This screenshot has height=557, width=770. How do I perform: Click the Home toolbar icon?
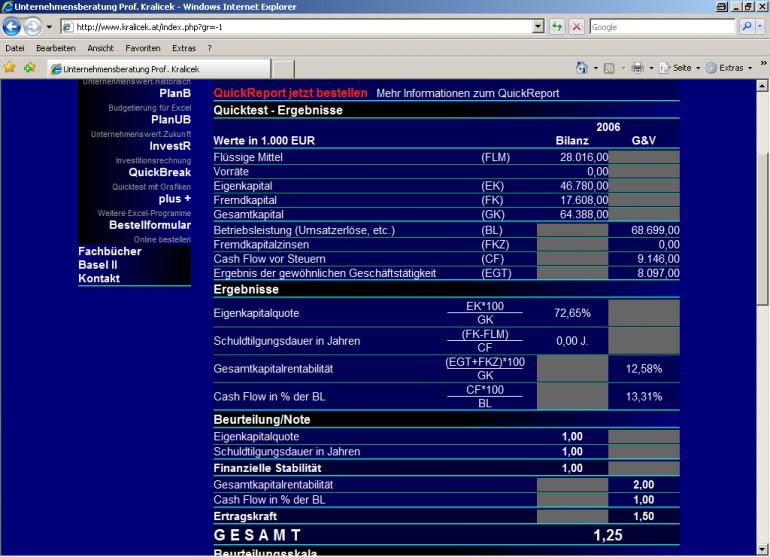pos(581,68)
